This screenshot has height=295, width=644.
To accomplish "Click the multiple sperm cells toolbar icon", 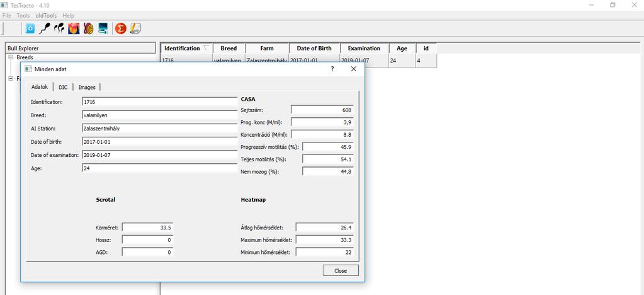I will [x=59, y=28].
